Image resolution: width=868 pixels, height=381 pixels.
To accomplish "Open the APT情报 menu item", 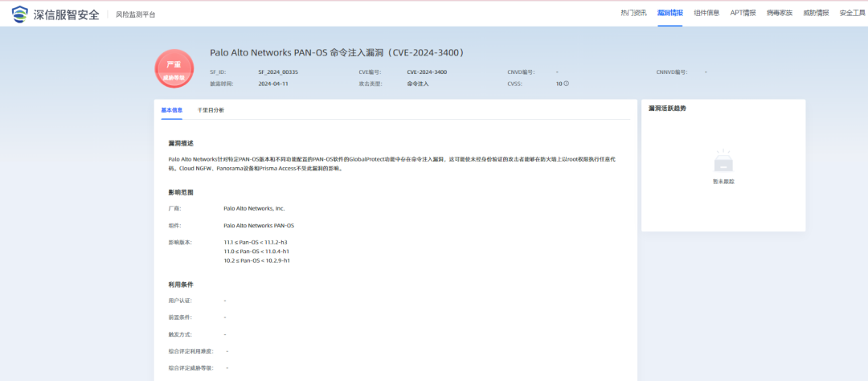I will pos(743,14).
